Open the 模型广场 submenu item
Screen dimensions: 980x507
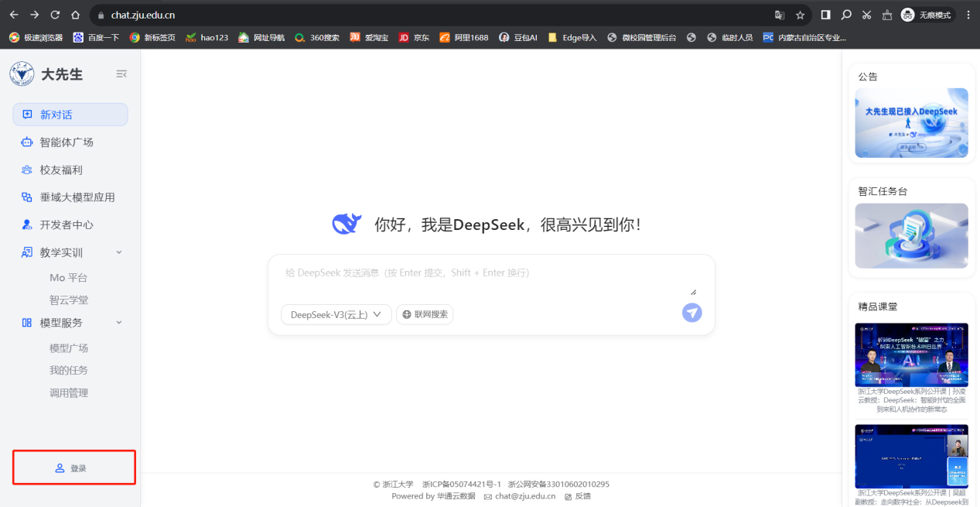[x=69, y=348]
